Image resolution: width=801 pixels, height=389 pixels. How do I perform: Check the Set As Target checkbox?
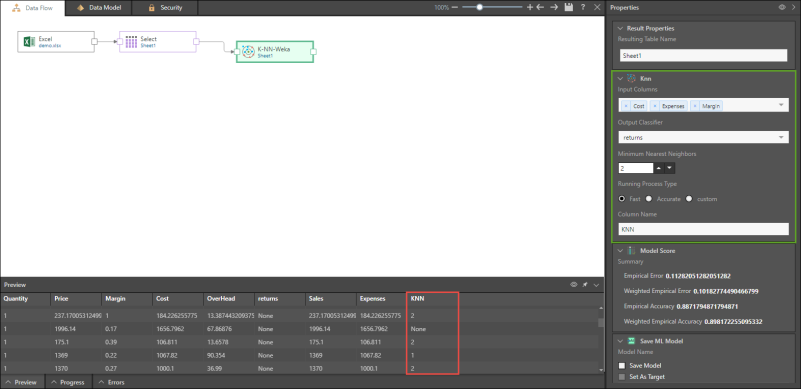click(622, 377)
